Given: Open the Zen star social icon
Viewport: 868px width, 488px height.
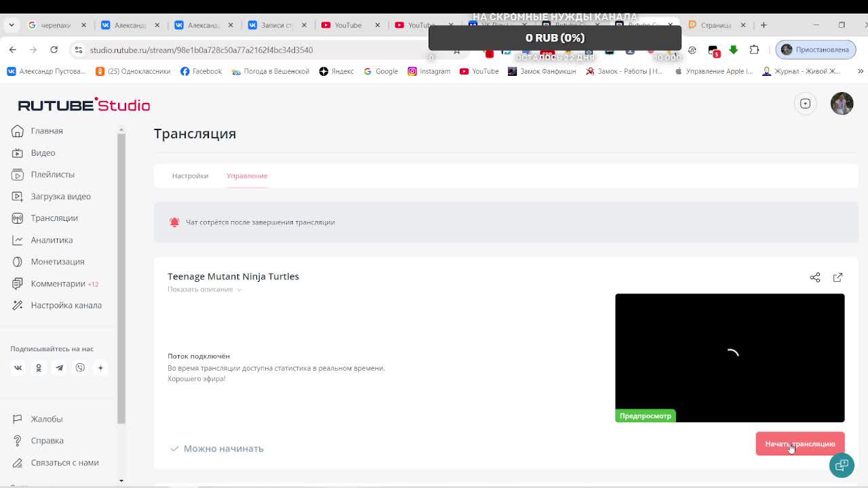Looking at the screenshot, I should click(x=100, y=367).
